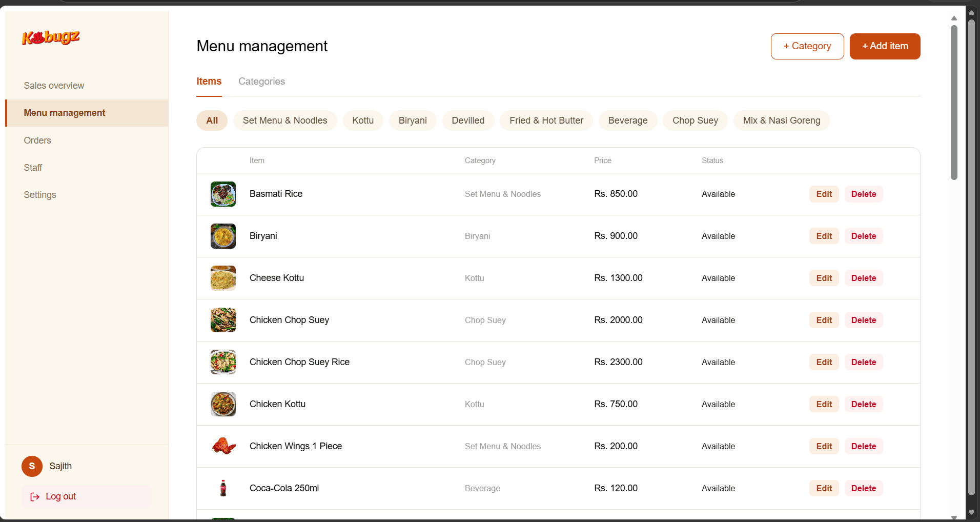Open the Staff page
This screenshot has height=522, width=980.
33,168
